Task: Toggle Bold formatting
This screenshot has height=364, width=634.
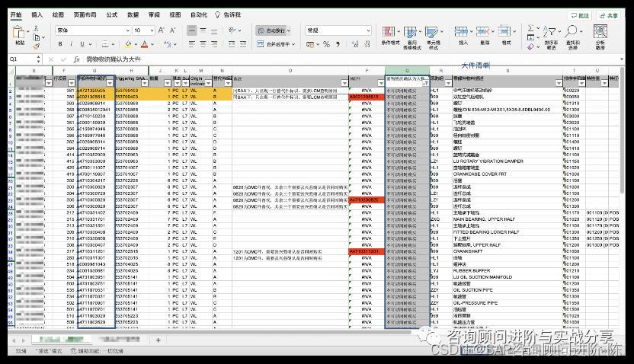Action: [60, 44]
